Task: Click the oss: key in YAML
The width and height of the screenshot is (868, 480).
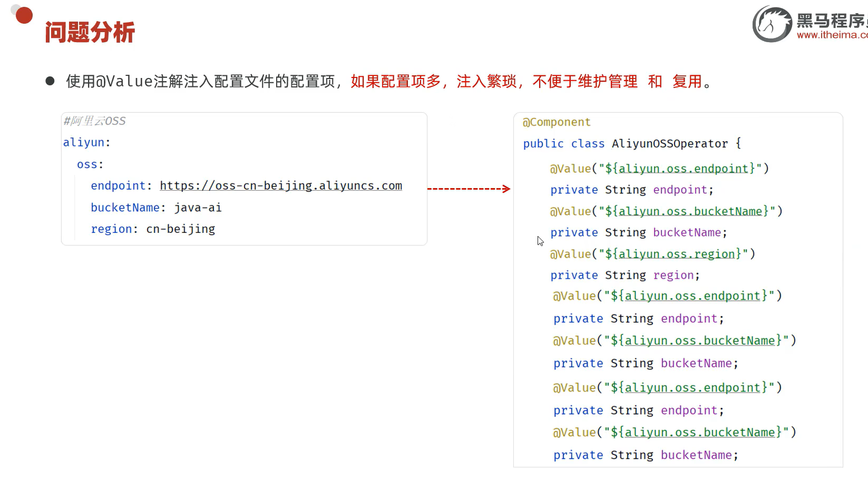Action: click(x=90, y=164)
